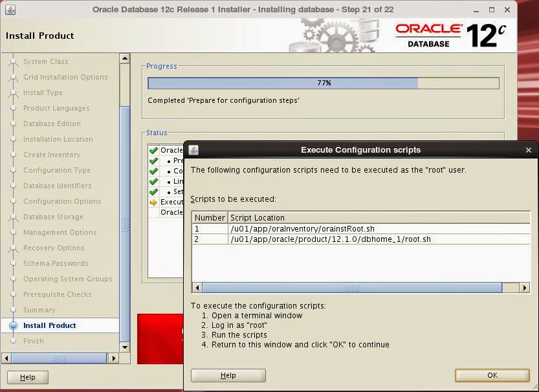This screenshot has height=392, width=539.
Task: Click script table left scroll arrow
Action: point(197,288)
